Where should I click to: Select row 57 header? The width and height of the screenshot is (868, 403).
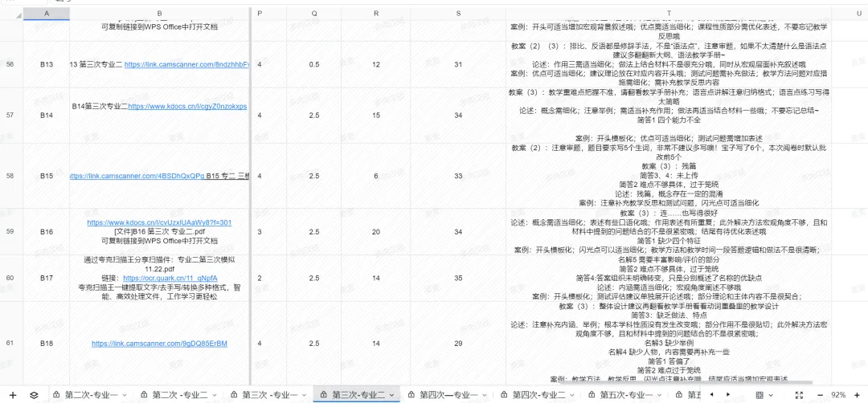11,115
